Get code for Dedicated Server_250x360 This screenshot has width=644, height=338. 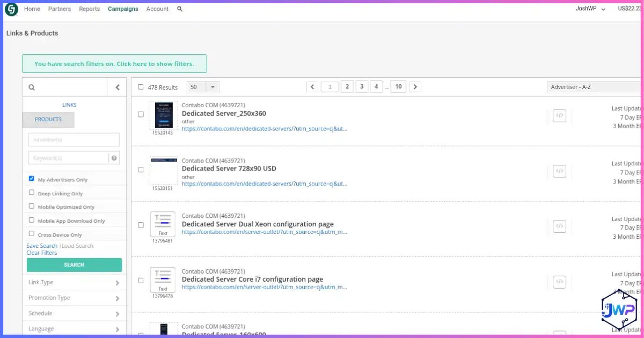click(x=559, y=116)
